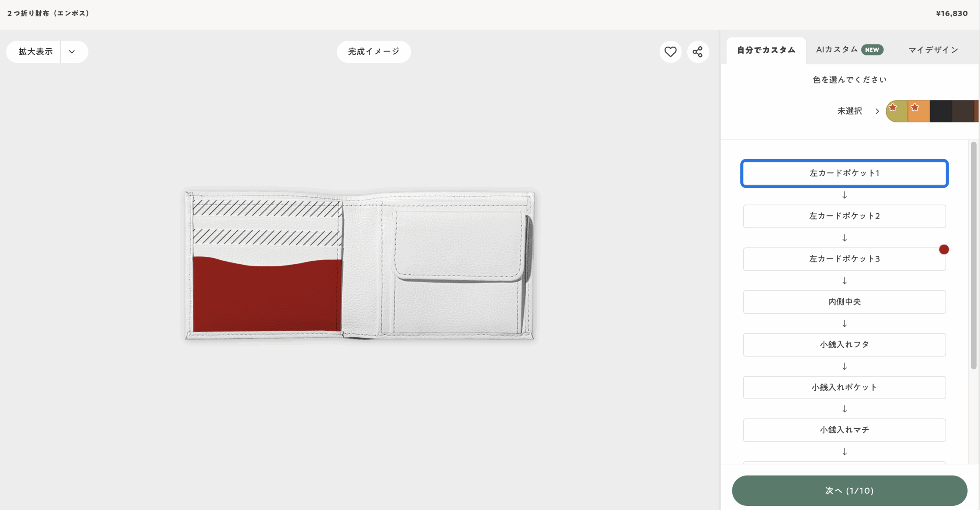980x510 pixels.
Task: Click the NEW badge on AIカスタム
Action: [x=872, y=50]
